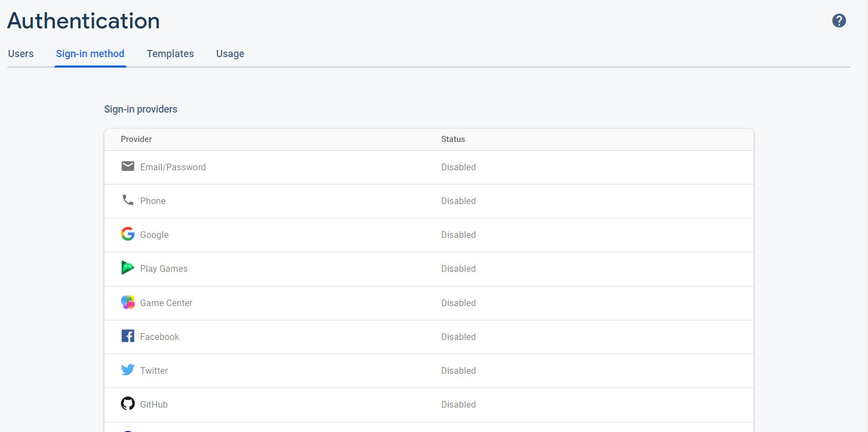Open the Templates tab
Viewport: 868px width, 432px height.
point(170,53)
